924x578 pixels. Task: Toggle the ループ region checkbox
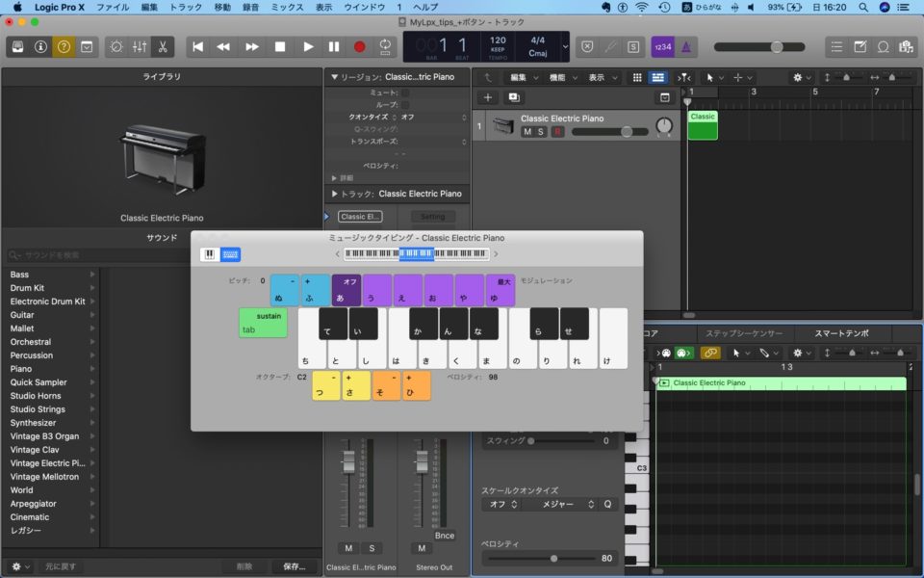(x=405, y=105)
